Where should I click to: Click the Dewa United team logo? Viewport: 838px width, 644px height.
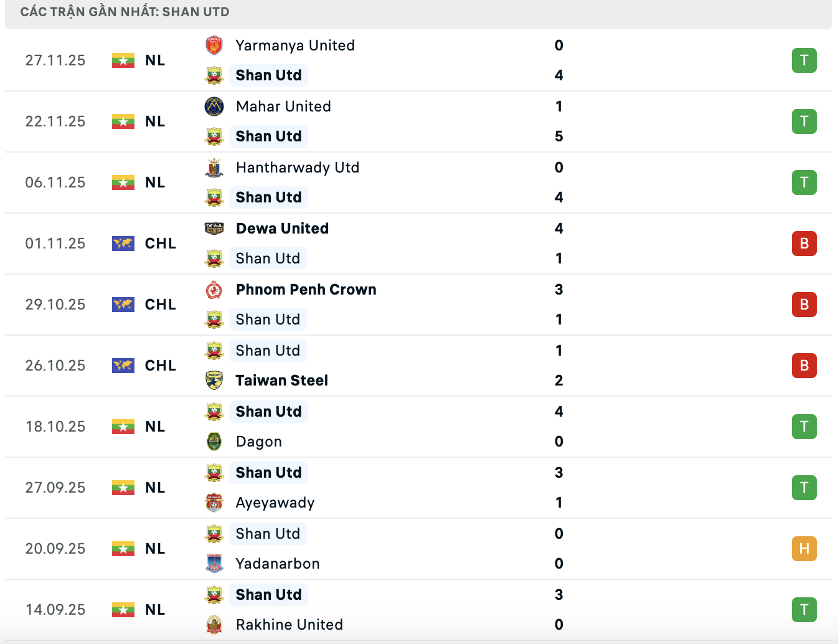point(214,229)
